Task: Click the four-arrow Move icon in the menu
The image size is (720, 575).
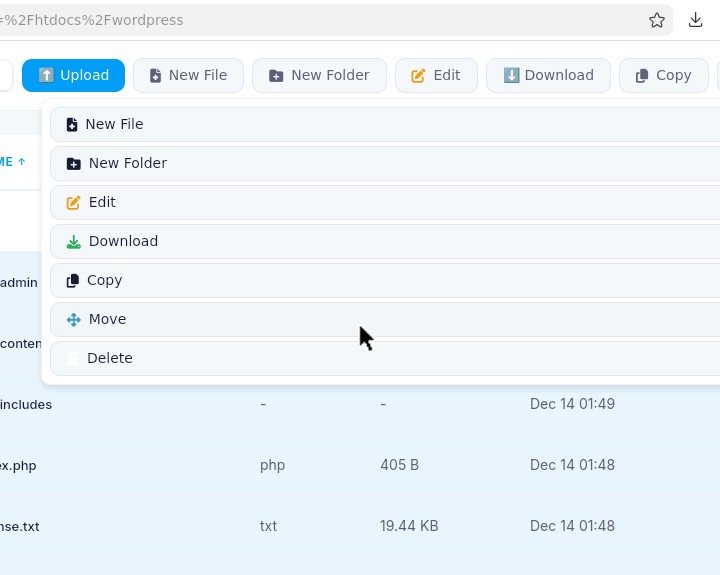Action: [73, 320]
